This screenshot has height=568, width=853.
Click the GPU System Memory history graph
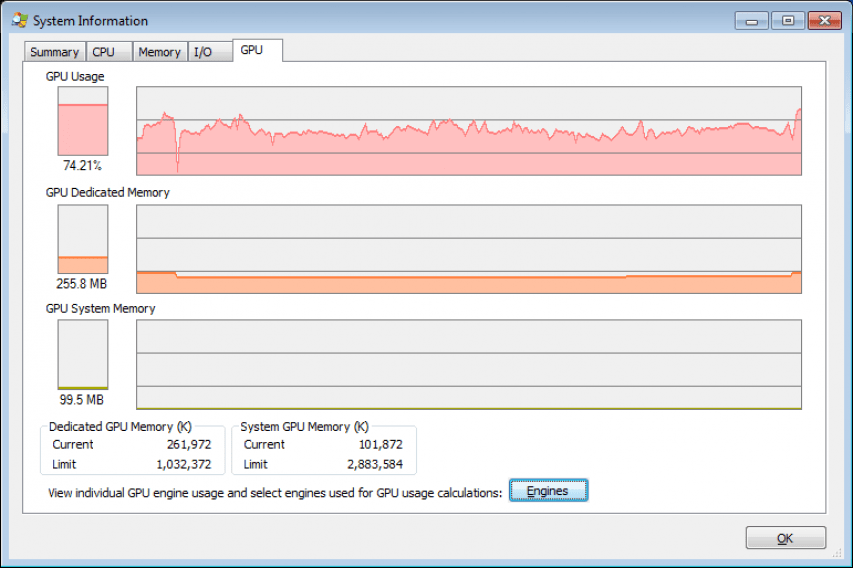pos(468,365)
